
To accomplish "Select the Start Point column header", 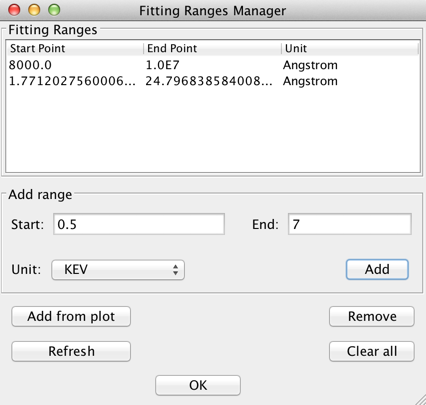I will point(75,48).
